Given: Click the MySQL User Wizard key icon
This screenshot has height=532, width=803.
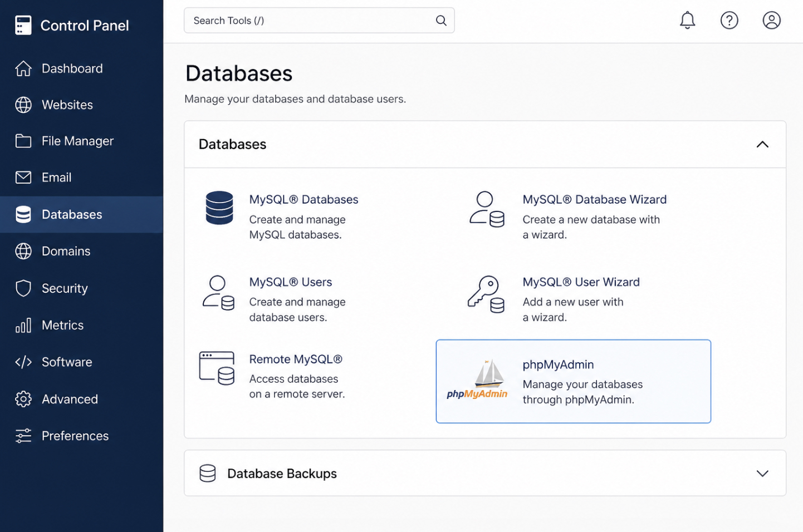Looking at the screenshot, I should pos(486,294).
